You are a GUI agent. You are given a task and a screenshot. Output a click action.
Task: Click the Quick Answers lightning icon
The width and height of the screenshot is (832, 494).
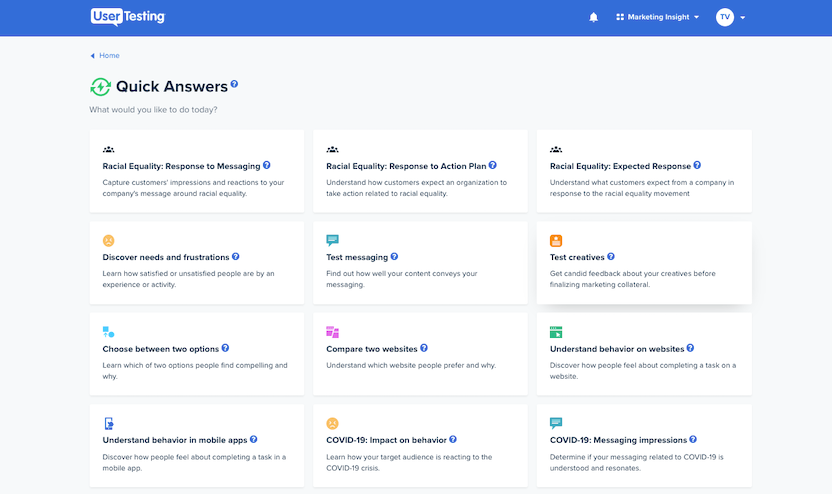click(x=100, y=86)
